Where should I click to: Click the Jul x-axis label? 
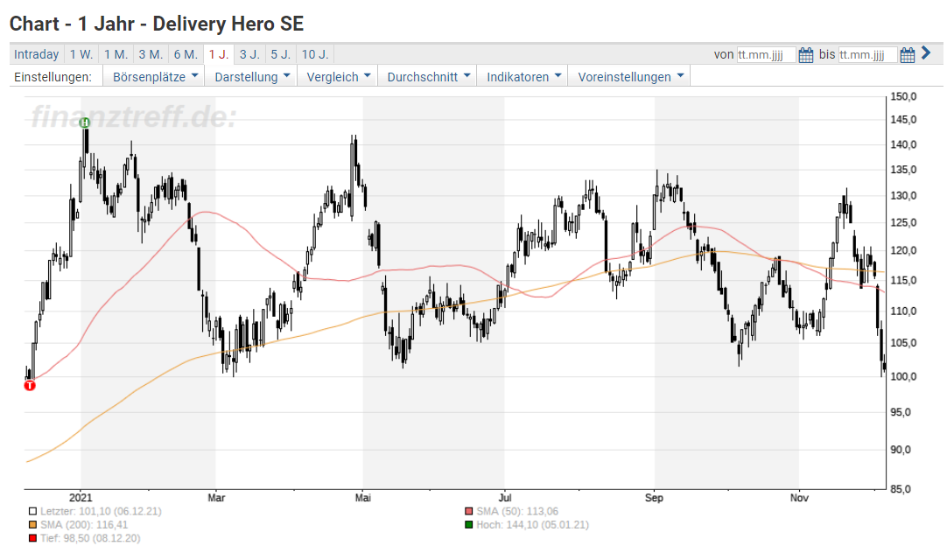pyautogui.click(x=505, y=497)
